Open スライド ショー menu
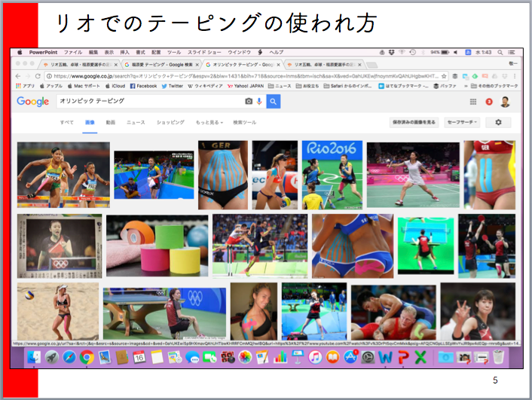This screenshot has width=532, height=400. click(x=204, y=52)
